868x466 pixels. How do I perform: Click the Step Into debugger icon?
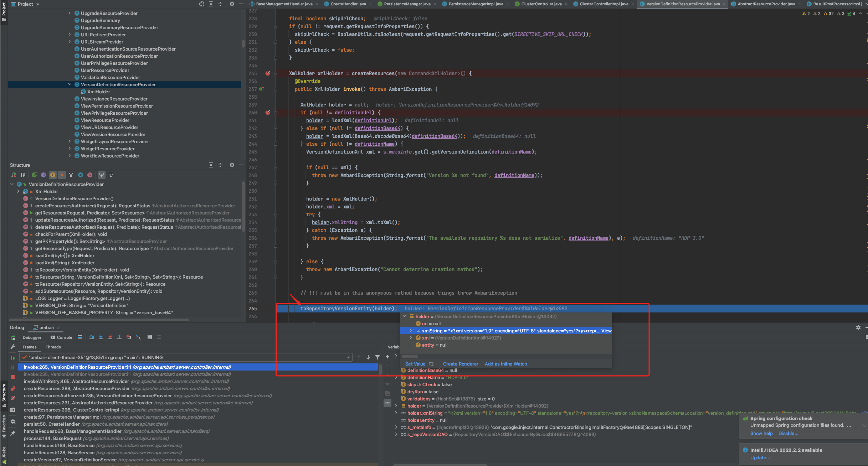[101, 337]
